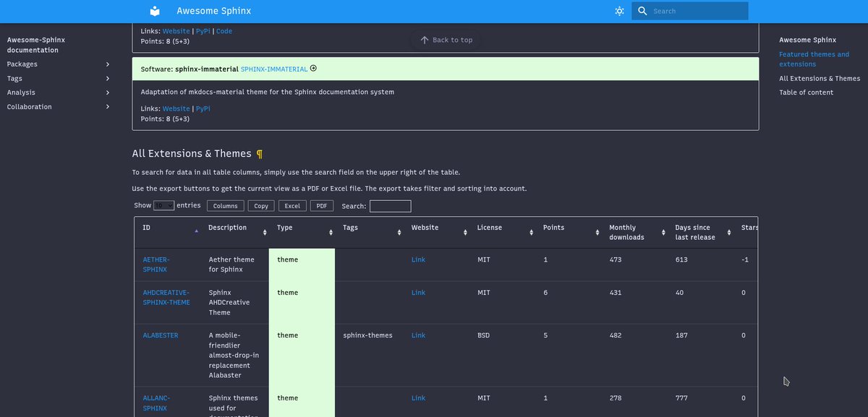Open the website Link in the ALLANC-SPHINX row
Image resolution: width=868 pixels, height=417 pixels.
tap(418, 398)
